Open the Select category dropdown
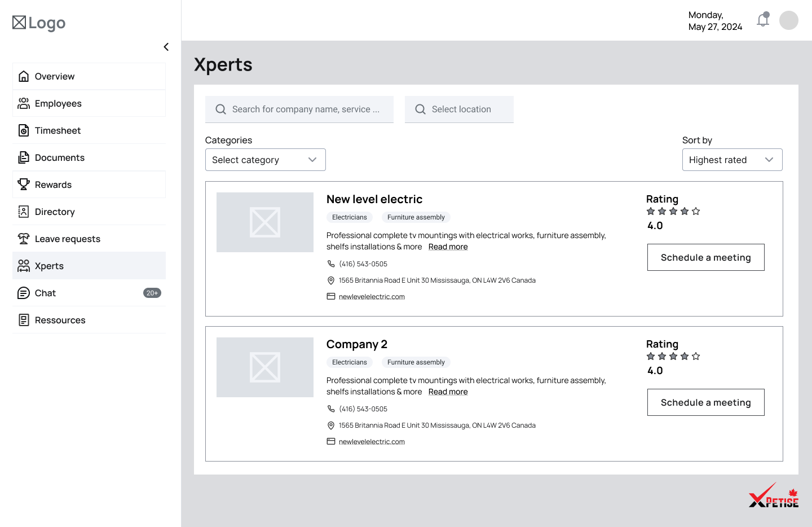 coord(265,160)
